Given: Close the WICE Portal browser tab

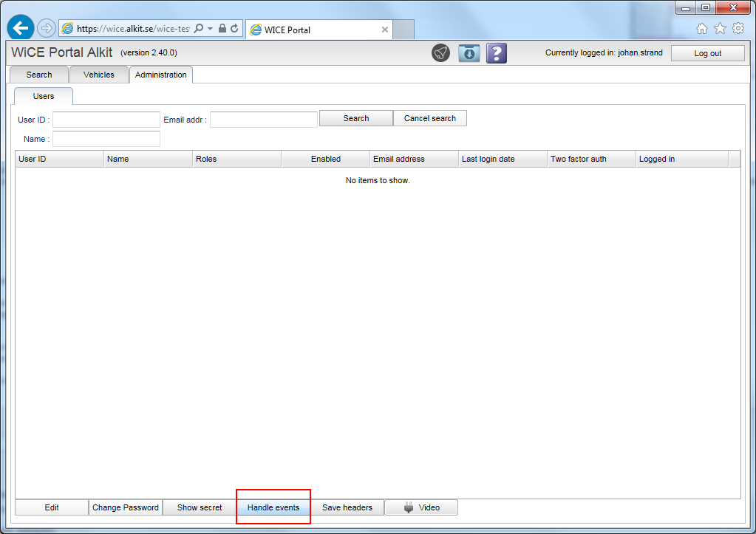Looking at the screenshot, I should (385, 30).
